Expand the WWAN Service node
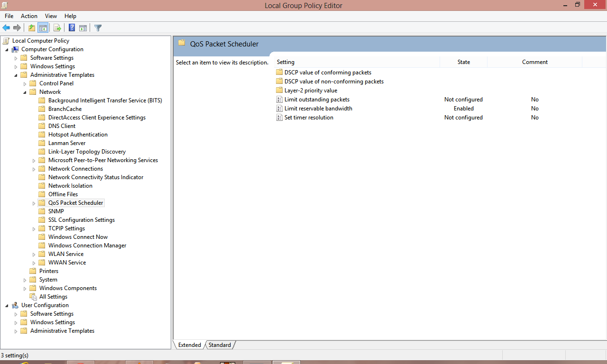The height and width of the screenshot is (364, 607). coord(34,263)
